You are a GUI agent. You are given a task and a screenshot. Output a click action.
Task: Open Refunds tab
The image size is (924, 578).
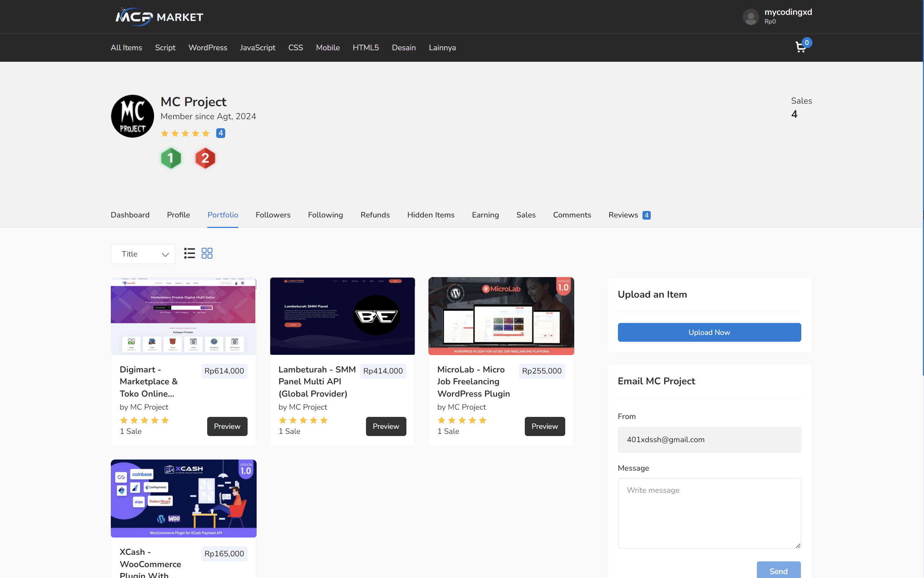pyautogui.click(x=375, y=215)
